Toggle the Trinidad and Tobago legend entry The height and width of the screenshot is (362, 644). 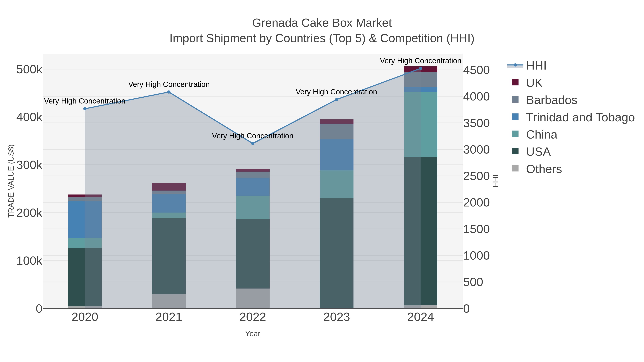tap(573, 117)
